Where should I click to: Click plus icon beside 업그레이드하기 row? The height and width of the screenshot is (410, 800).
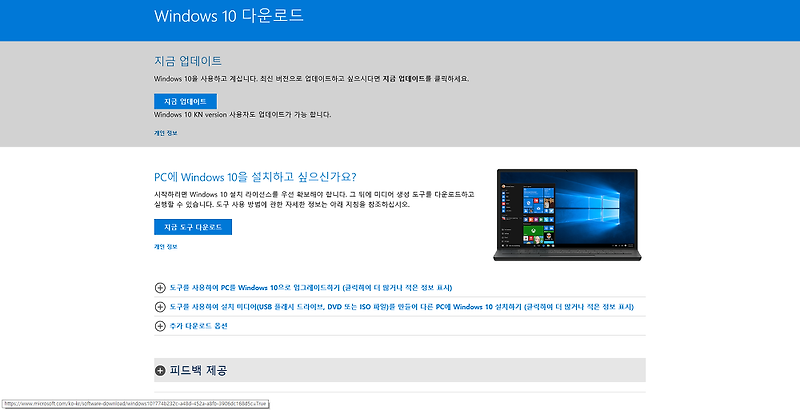[160, 288]
